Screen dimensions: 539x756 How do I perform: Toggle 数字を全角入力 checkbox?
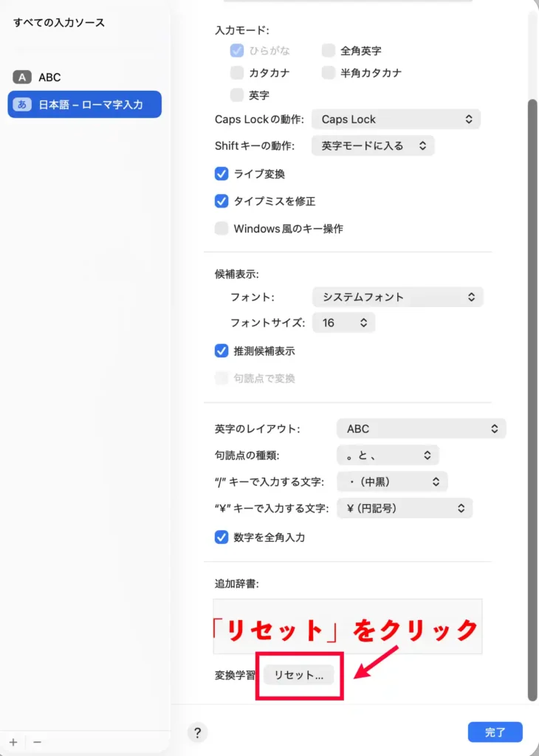(x=222, y=537)
